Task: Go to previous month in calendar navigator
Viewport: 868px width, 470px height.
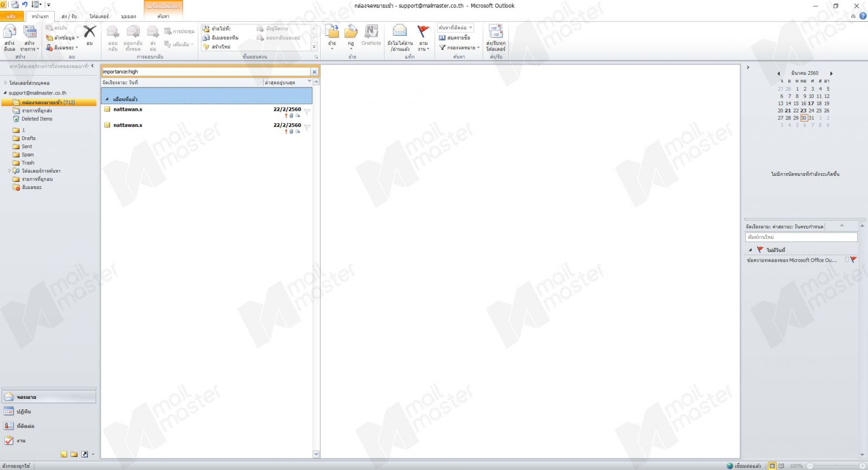Action: (x=778, y=73)
